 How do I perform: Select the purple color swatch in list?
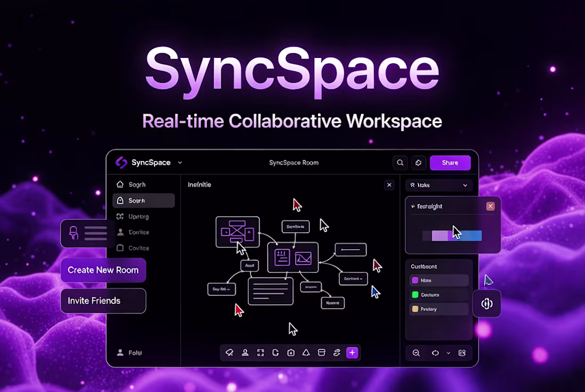point(415,280)
